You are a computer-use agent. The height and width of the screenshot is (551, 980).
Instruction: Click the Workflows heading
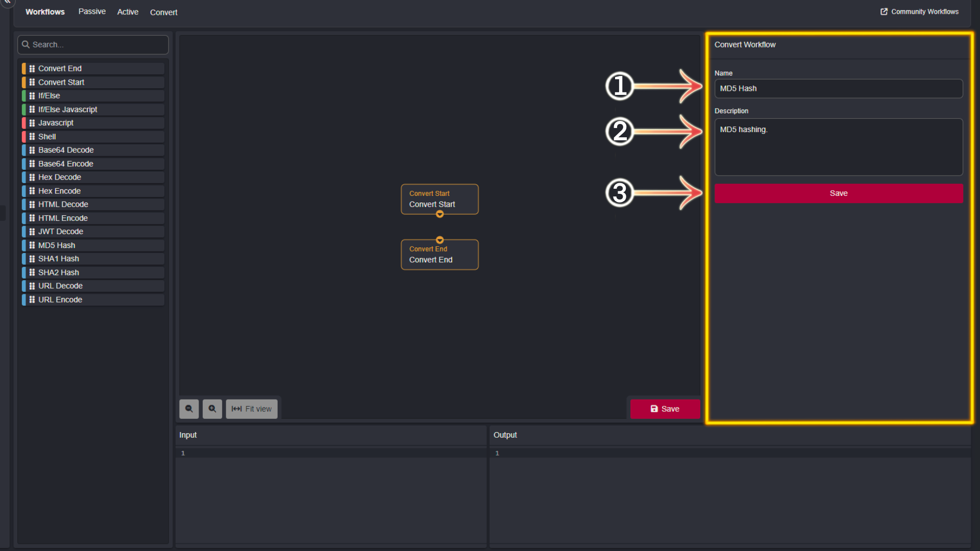point(45,12)
